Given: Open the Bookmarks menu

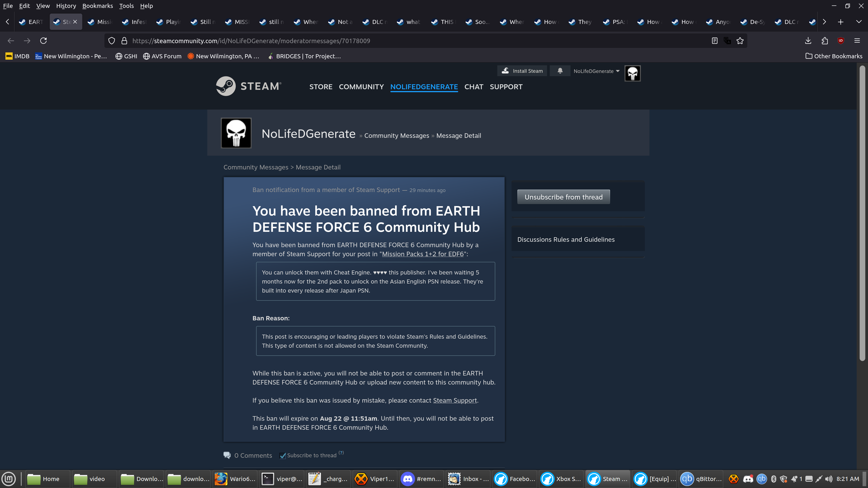Looking at the screenshot, I should click(97, 6).
